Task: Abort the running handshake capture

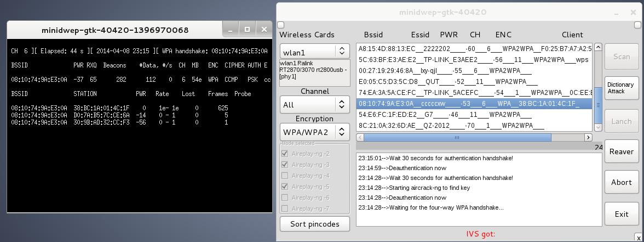Action: [x=621, y=182]
